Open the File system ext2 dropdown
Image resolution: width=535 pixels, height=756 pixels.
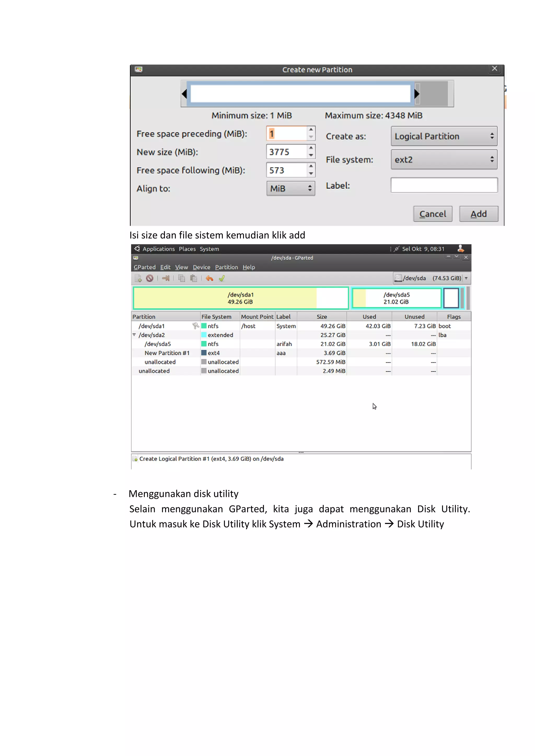pyautogui.click(x=444, y=160)
